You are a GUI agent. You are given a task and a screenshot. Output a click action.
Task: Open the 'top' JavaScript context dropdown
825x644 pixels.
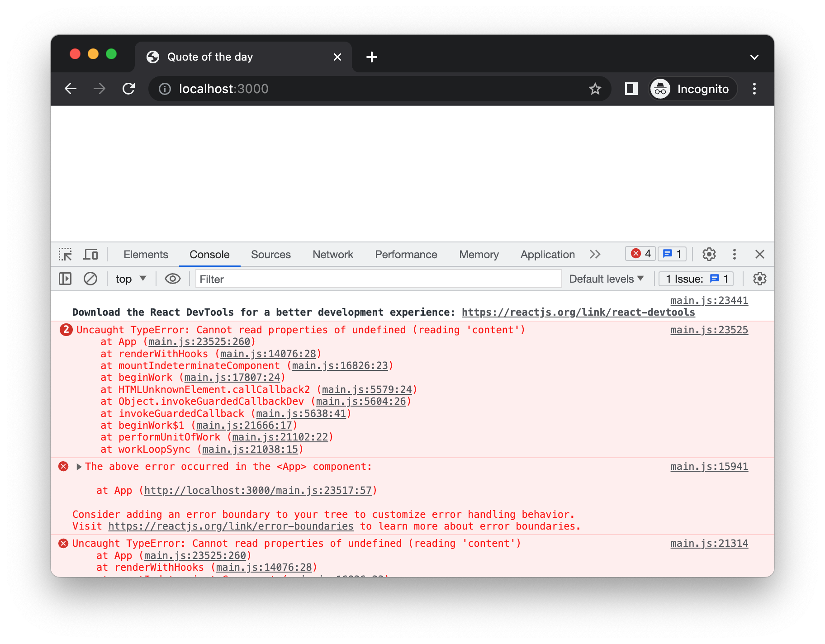(x=131, y=279)
